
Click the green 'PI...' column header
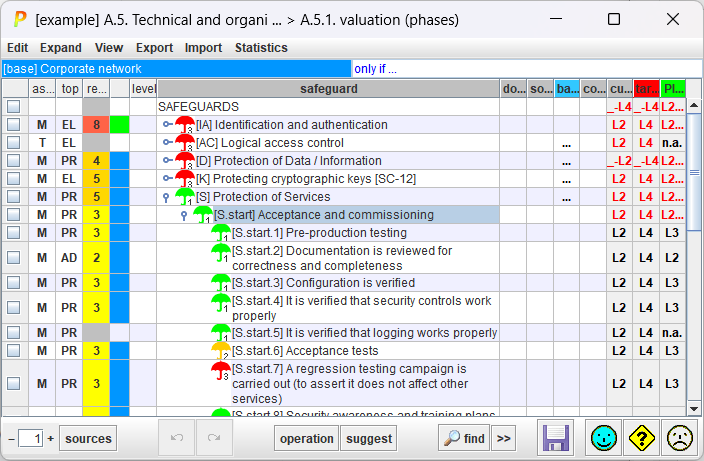click(x=673, y=88)
